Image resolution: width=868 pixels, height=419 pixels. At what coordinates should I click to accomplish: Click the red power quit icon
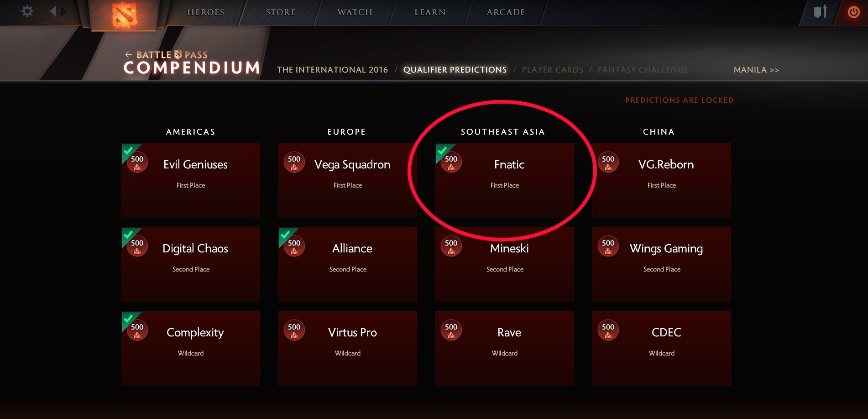pyautogui.click(x=853, y=12)
